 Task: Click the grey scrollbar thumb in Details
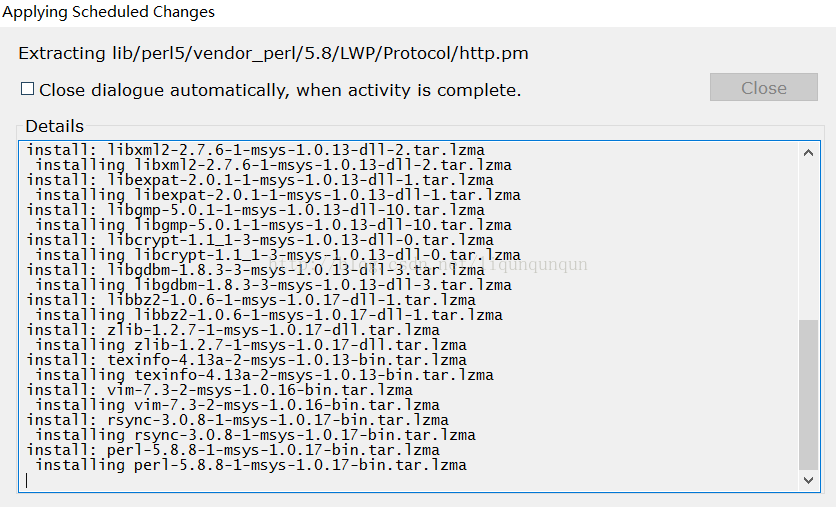808,395
